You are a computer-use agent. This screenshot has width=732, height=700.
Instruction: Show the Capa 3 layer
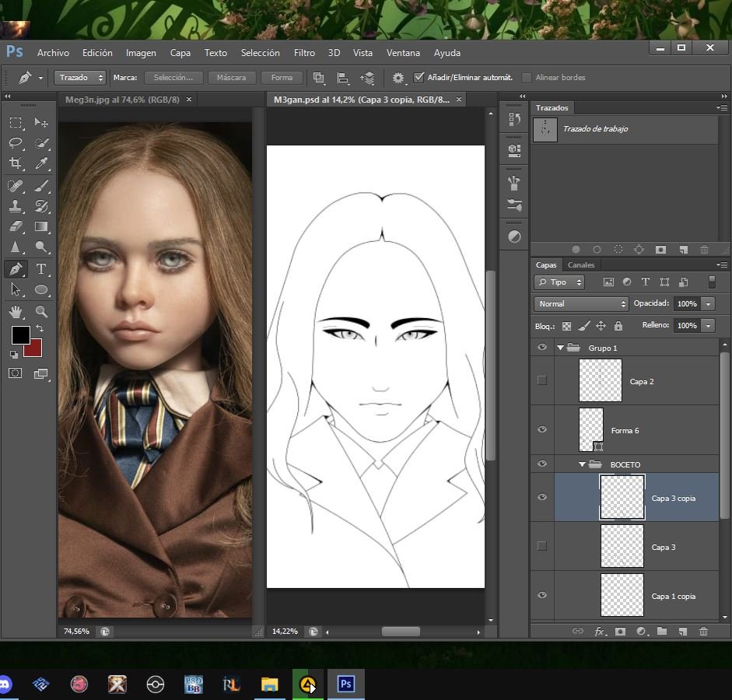pyautogui.click(x=542, y=546)
